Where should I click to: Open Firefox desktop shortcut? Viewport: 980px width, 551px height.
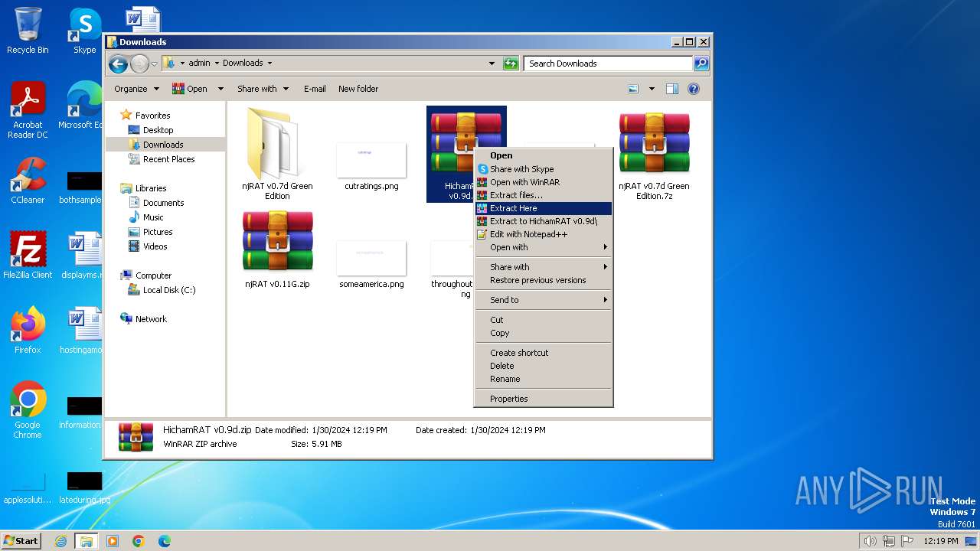tap(28, 330)
